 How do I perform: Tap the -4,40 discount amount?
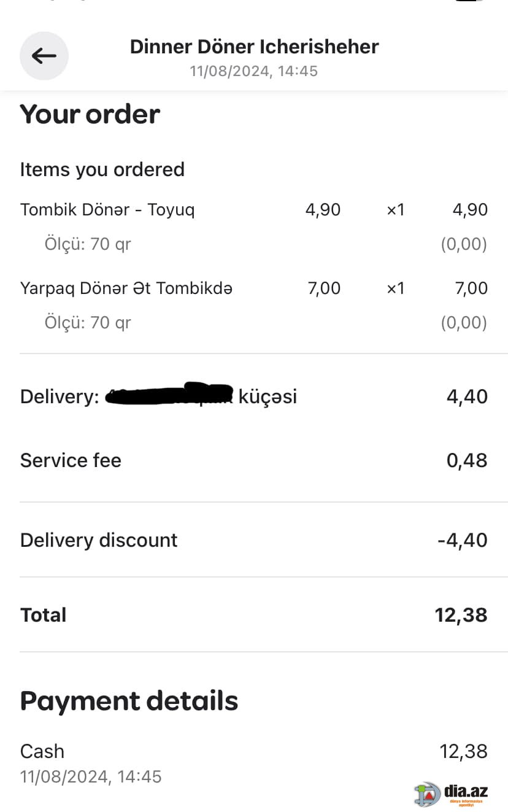pyautogui.click(x=463, y=540)
